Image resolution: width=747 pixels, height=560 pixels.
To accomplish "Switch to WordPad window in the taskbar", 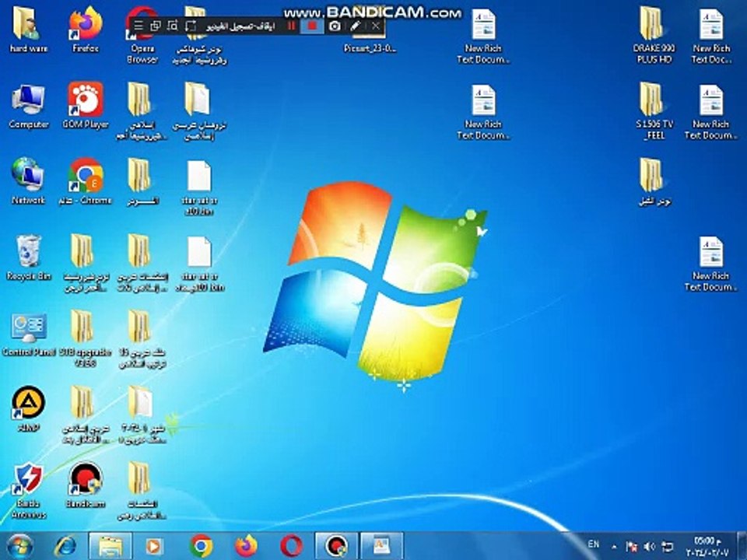I will pos(381,546).
